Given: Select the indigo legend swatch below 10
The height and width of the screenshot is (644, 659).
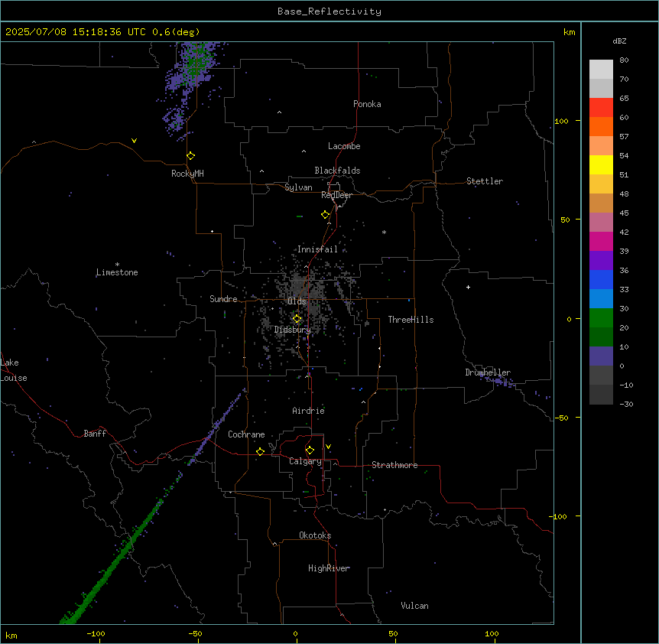Looking at the screenshot, I should point(601,356).
